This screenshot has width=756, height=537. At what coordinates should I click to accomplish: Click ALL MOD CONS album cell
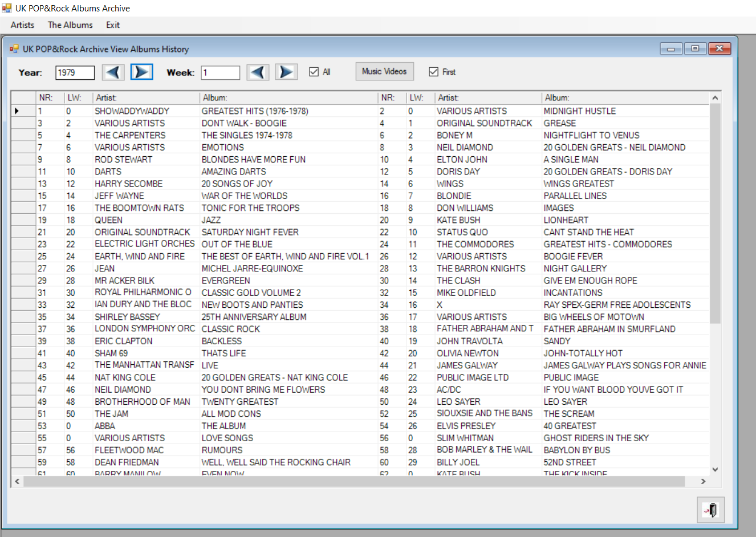pyautogui.click(x=289, y=414)
